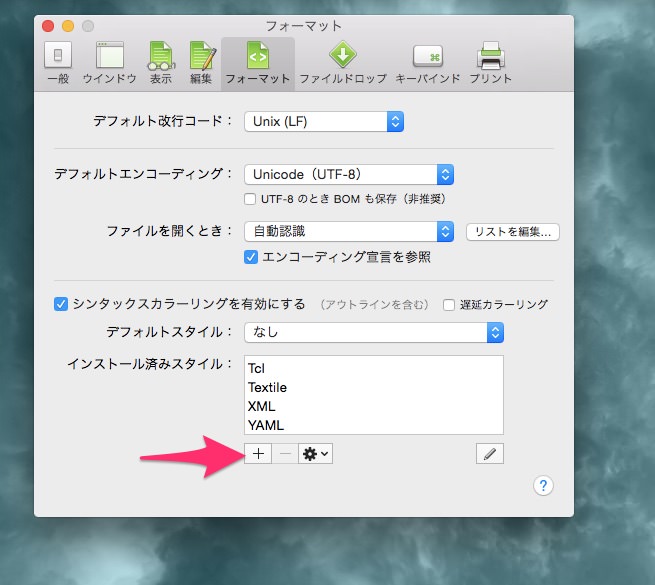The height and width of the screenshot is (585, 655).
Task: Open the デフォルトエンコーディング dropdown showing Unicode (UTF-8)
Action: pos(349,174)
